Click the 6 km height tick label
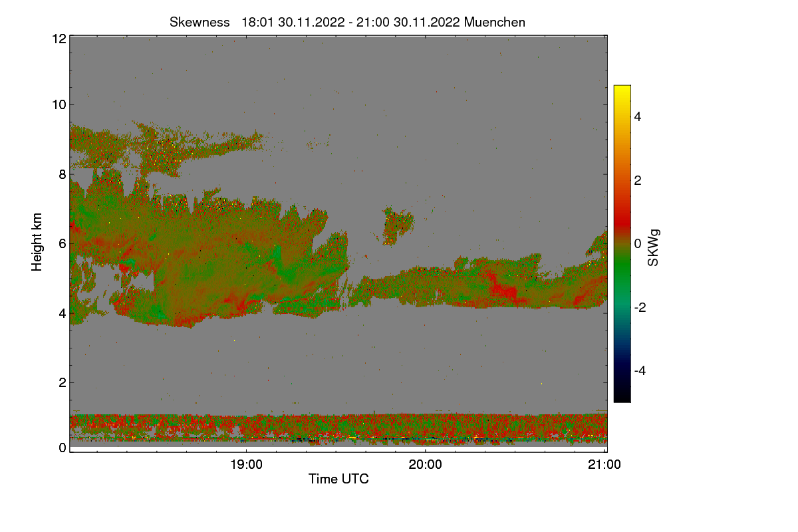 (62, 243)
